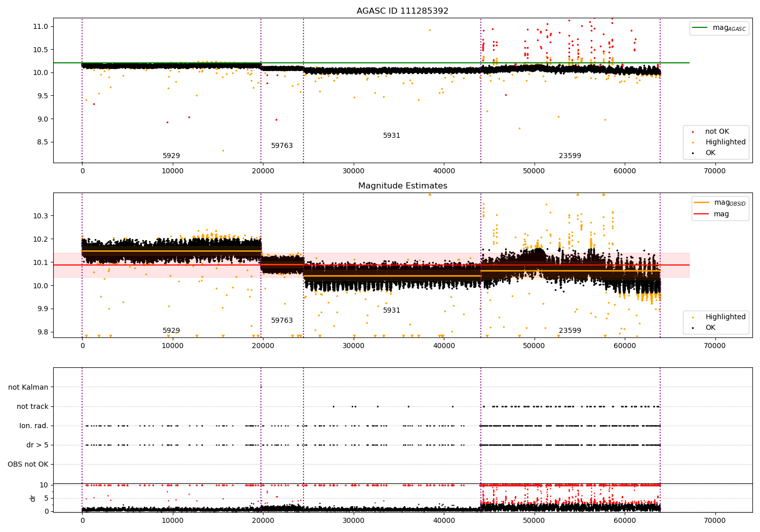The width and height of the screenshot is (760, 532).
Task: Click OBSID label 5931 in Magnitude Estimates plot
Action: [392, 310]
